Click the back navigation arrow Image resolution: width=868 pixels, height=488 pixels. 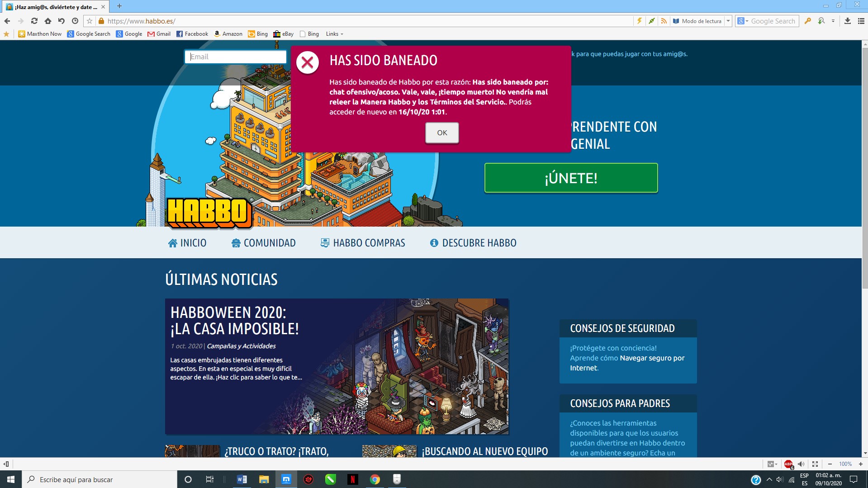(x=7, y=21)
